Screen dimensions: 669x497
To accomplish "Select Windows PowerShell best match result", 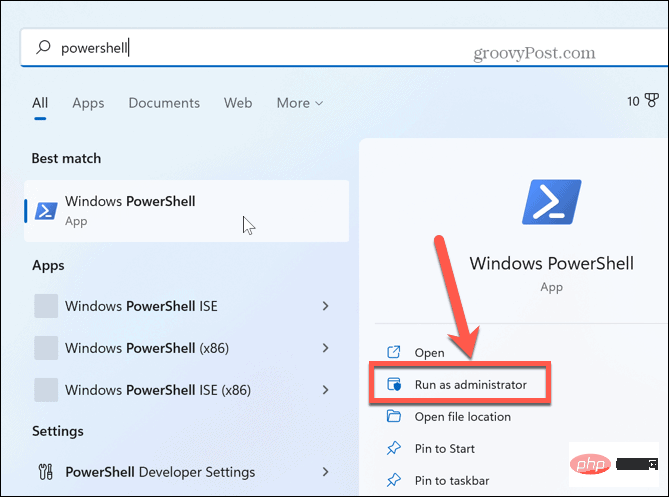I will click(x=186, y=211).
